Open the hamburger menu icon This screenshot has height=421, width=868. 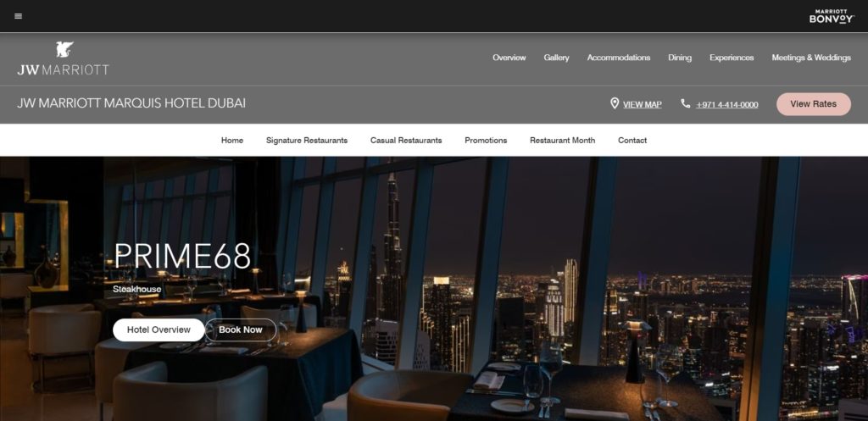pos(19,16)
